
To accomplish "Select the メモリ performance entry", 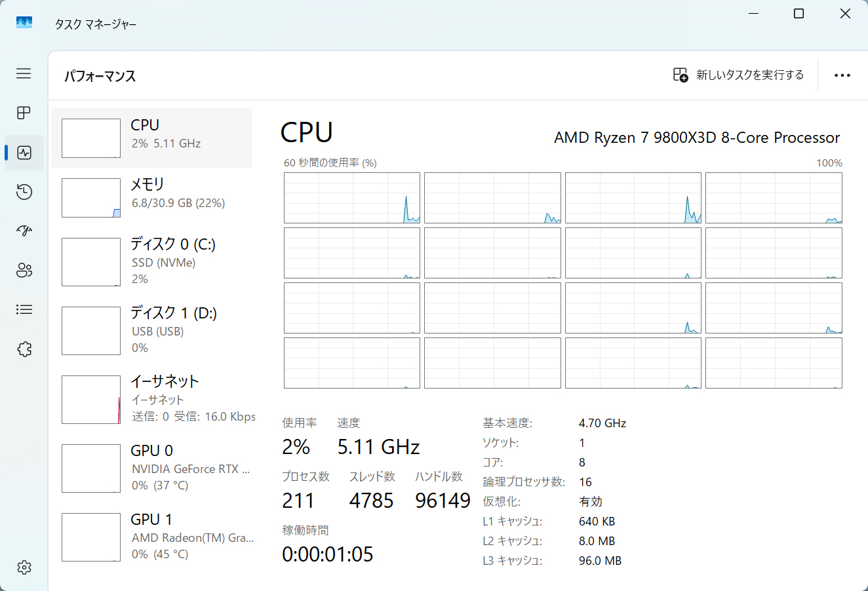I will pos(151,197).
